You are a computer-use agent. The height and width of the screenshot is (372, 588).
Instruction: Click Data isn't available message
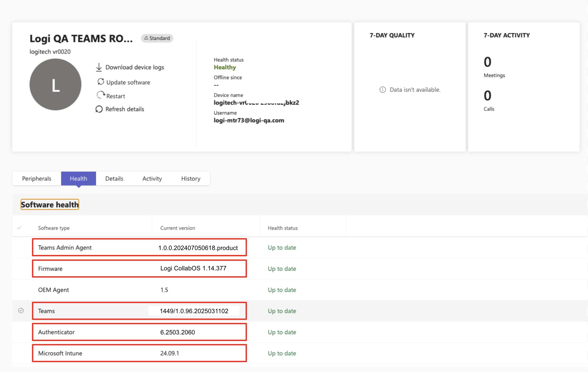(415, 90)
